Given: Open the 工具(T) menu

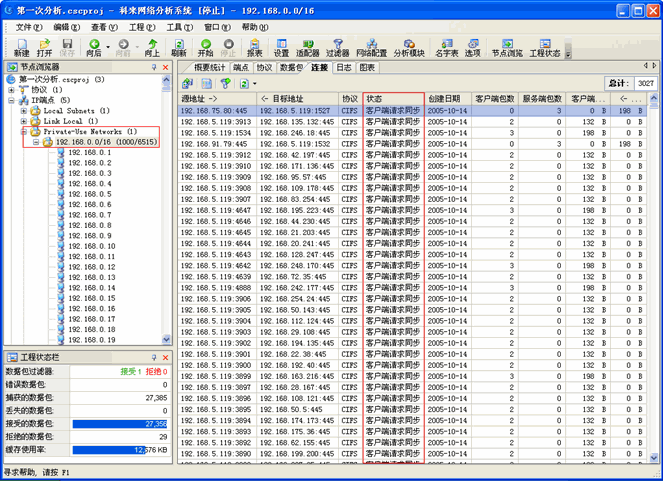Looking at the screenshot, I should (x=180, y=27).
